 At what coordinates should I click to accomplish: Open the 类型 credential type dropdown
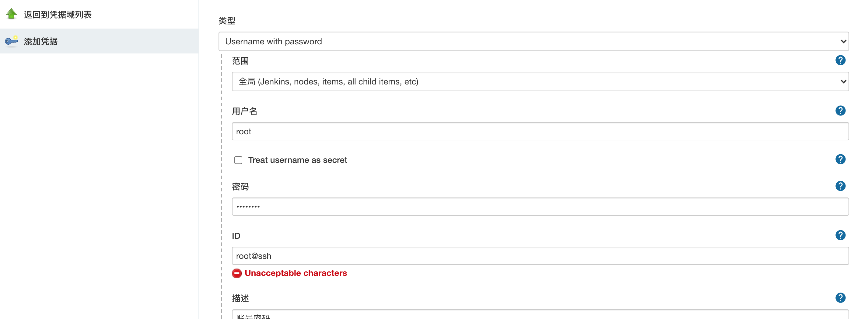point(533,41)
